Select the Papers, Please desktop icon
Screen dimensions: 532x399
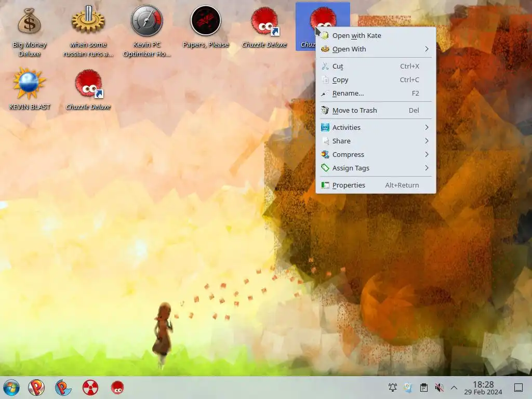[206, 21]
